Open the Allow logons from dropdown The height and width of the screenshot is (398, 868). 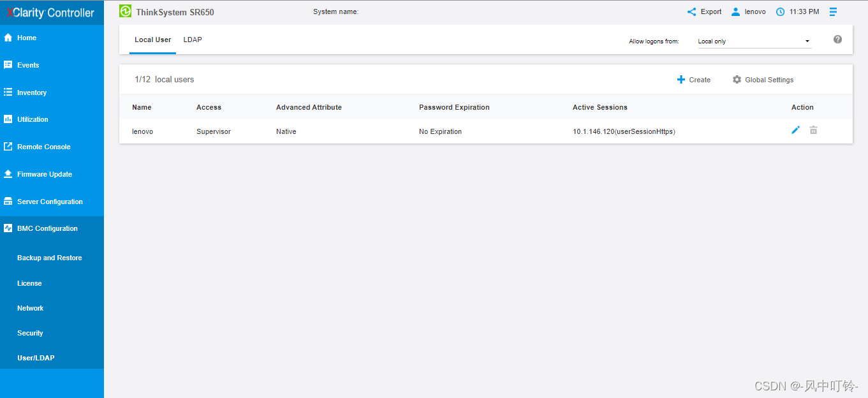click(x=754, y=41)
